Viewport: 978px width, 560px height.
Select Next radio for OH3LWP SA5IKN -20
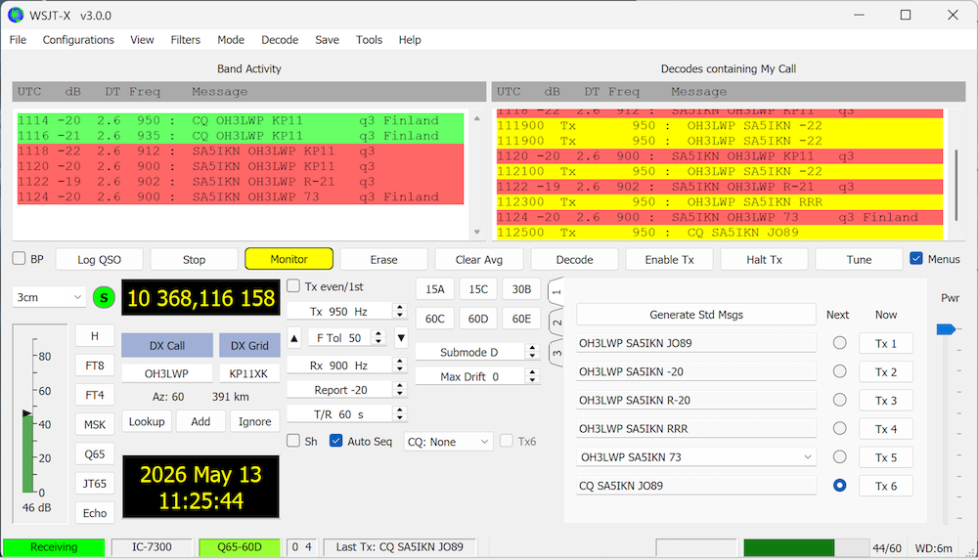tap(839, 371)
